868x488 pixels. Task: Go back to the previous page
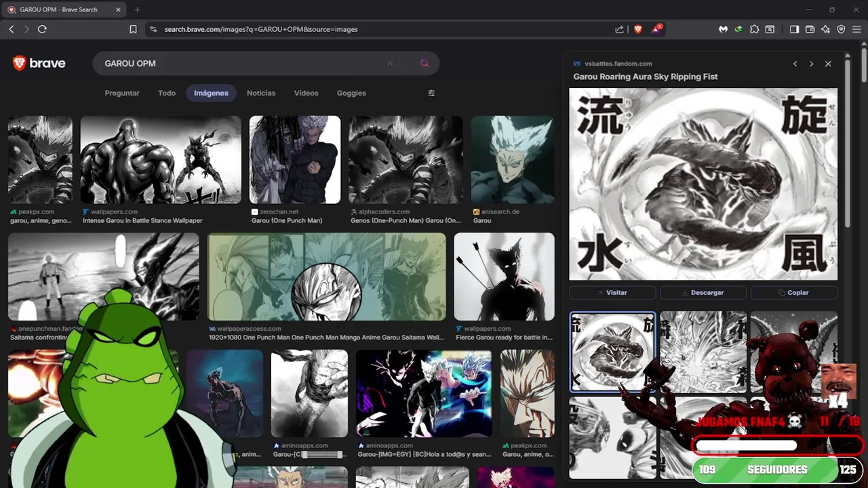click(x=12, y=29)
